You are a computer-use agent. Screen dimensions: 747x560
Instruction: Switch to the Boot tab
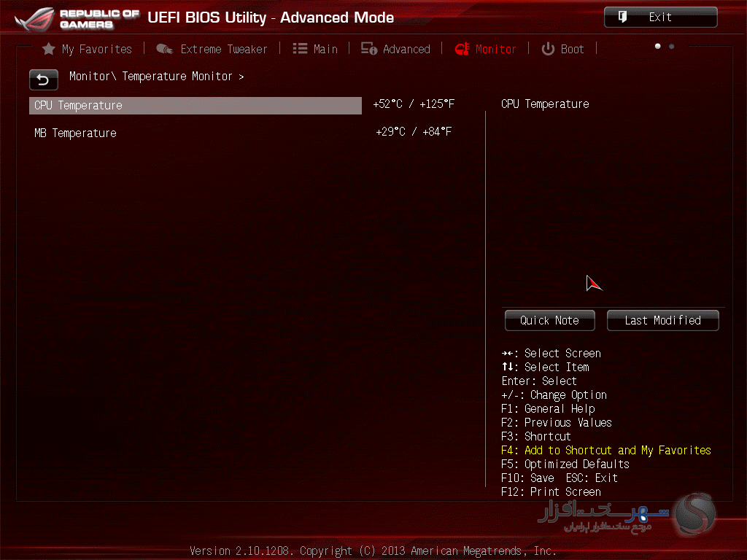pyautogui.click(x=572, y=49)
